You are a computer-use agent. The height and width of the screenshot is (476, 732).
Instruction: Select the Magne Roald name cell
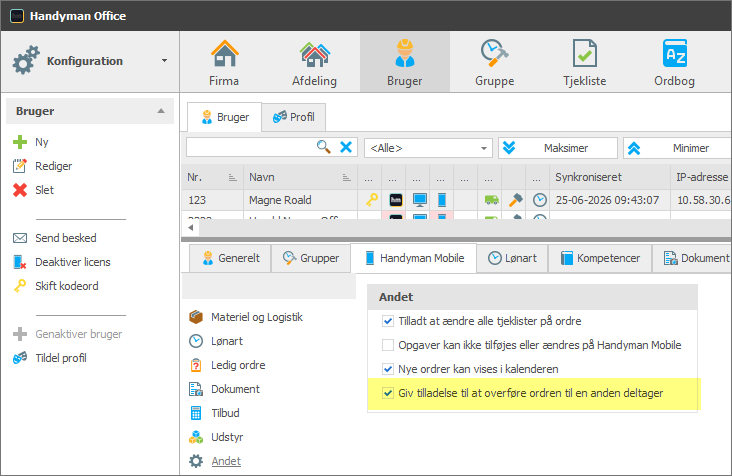pyautogui.click(x=300, y=200)
